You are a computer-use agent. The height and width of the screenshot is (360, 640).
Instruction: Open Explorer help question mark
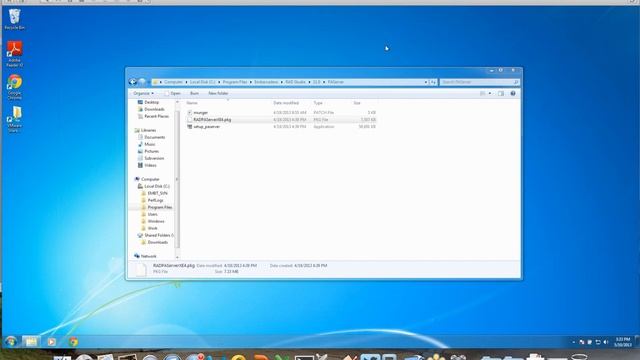[513, 93]
